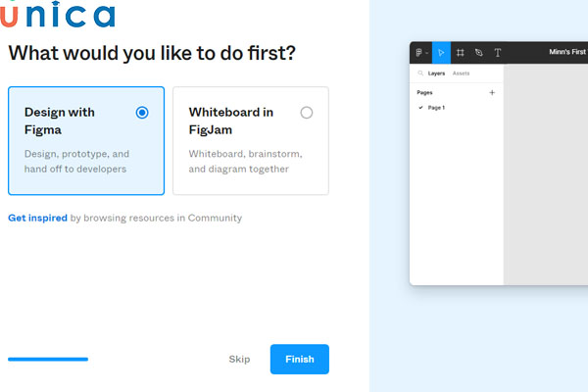The image size is (588, 392).
Task: Add a new page with plus icon
Action: point(492,93)
